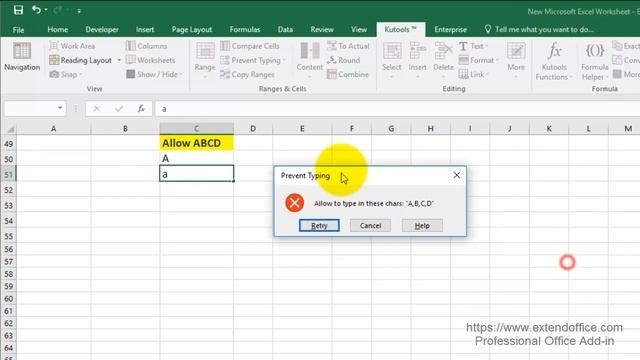Click the Undo arrow icon

(36, 9)
